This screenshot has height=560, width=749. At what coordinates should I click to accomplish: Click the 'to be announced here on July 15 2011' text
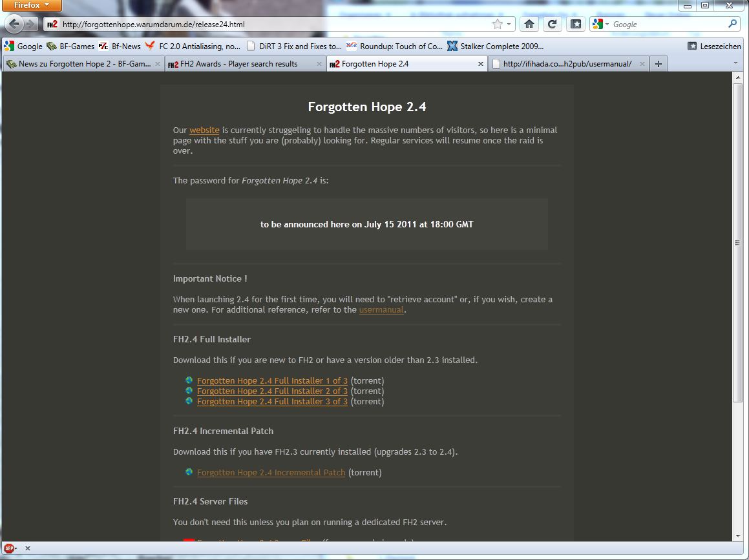367,224
